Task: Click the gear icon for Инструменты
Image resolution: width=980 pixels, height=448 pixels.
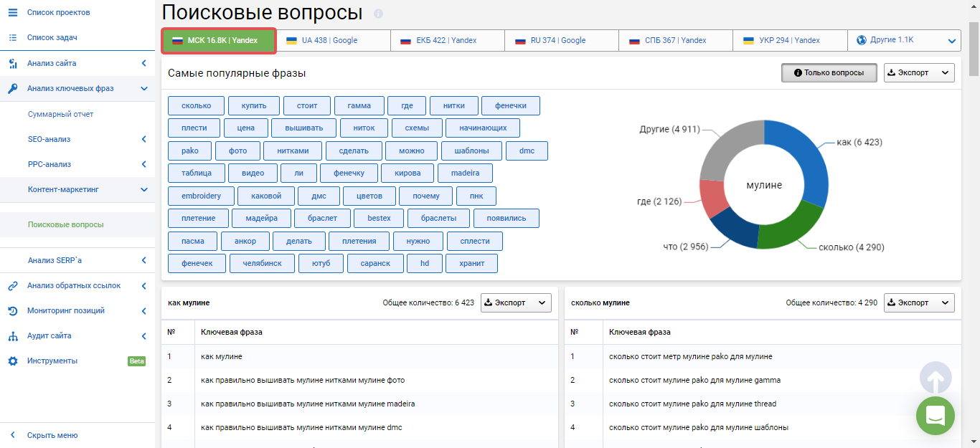Action: click(12, 361)
